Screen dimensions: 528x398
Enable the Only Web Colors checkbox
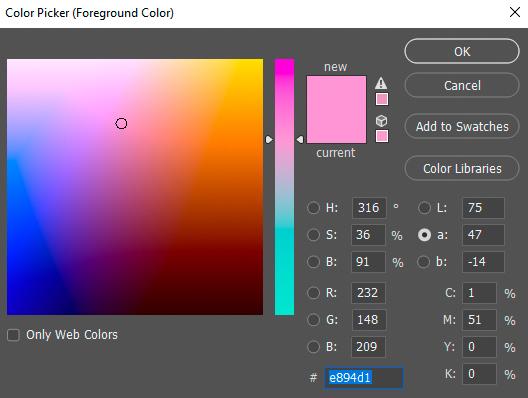[13, 335]
